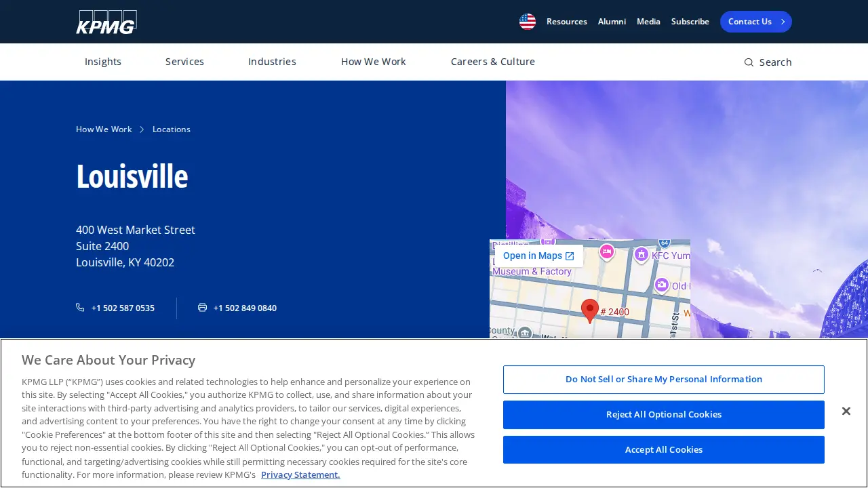Open the US flag country selector
868x488 pixels.
(x=528, y=22)
